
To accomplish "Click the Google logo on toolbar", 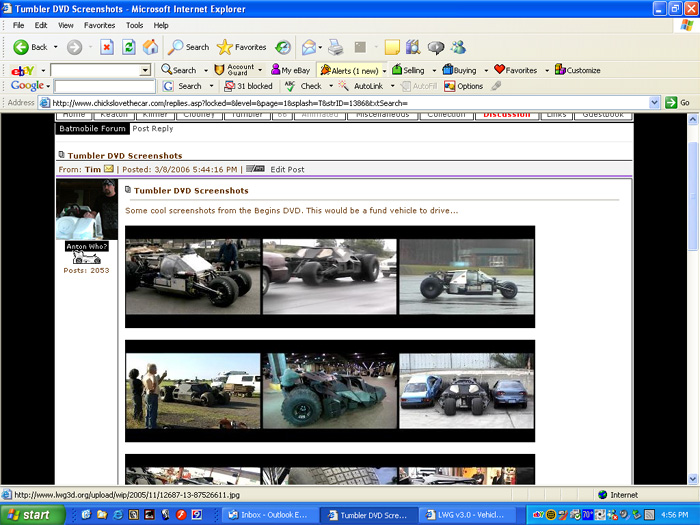I will point(27,85).
